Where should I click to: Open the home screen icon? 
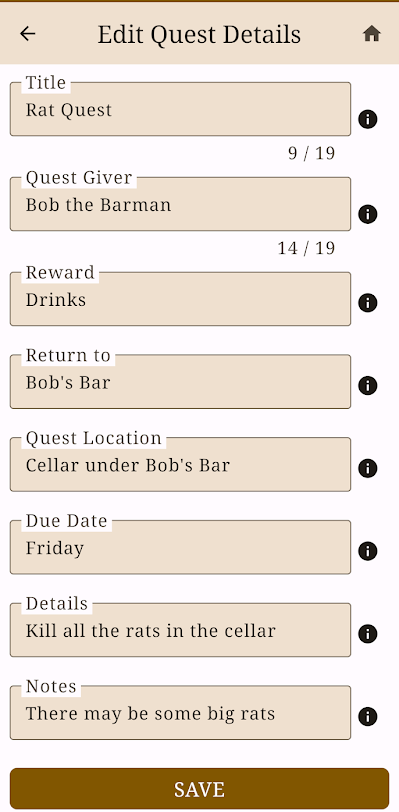point(372,34)
